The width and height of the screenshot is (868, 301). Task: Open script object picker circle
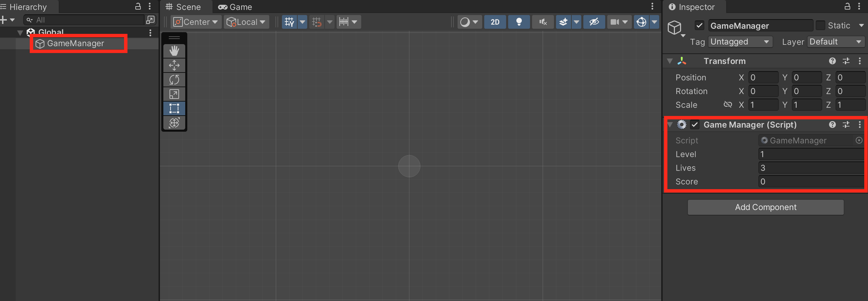859,140
